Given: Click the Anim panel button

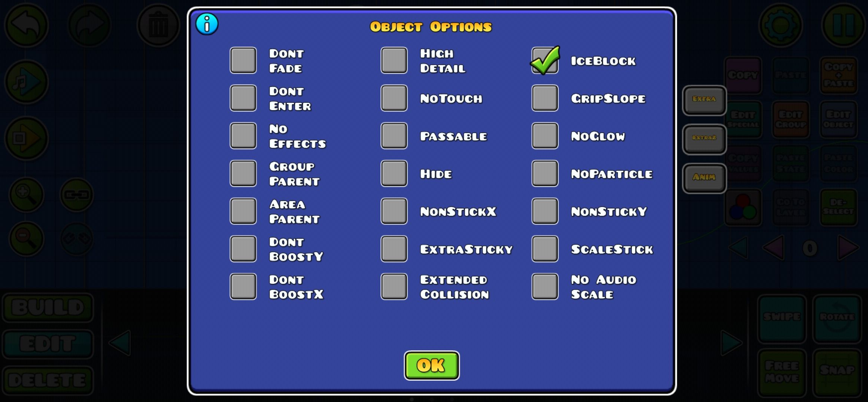Looking at the screenshot, I should coord(704,177).
